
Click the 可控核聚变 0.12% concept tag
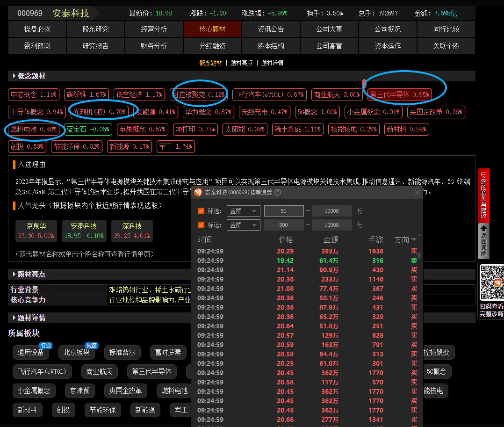point(200,94)
